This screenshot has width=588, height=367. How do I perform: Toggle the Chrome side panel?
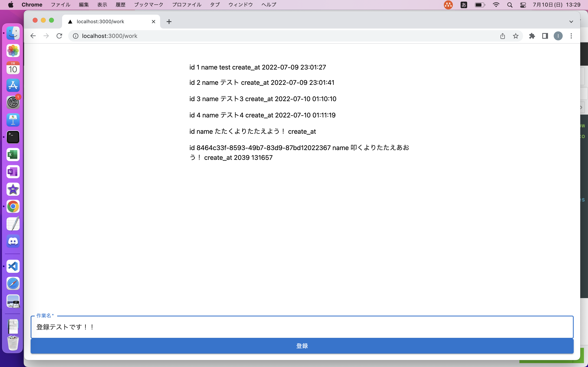click(545, 36)
